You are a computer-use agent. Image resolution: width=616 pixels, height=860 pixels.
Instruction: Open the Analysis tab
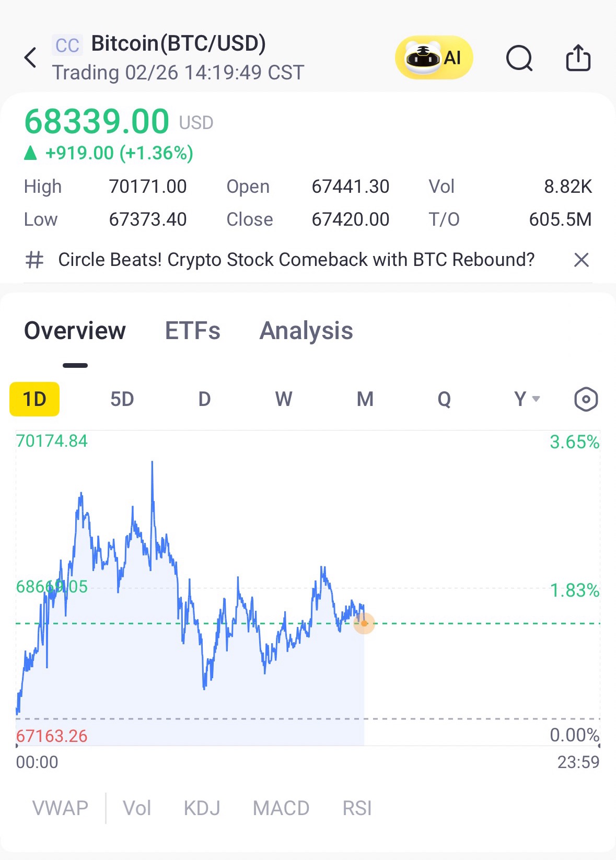point(306,331)
